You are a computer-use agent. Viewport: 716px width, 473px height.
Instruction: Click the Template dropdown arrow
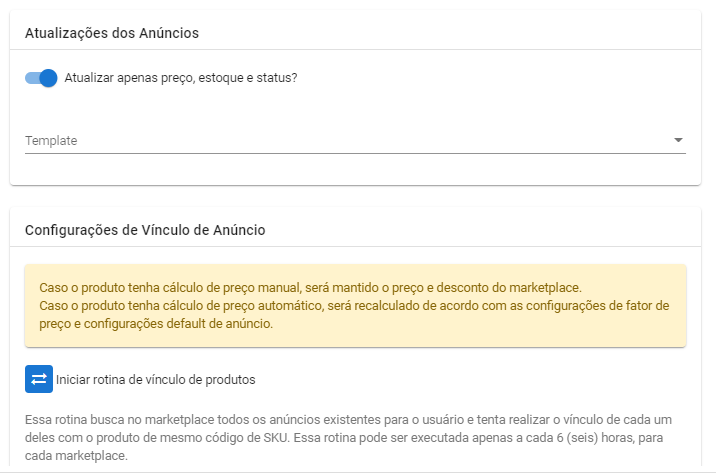(678, 140)
